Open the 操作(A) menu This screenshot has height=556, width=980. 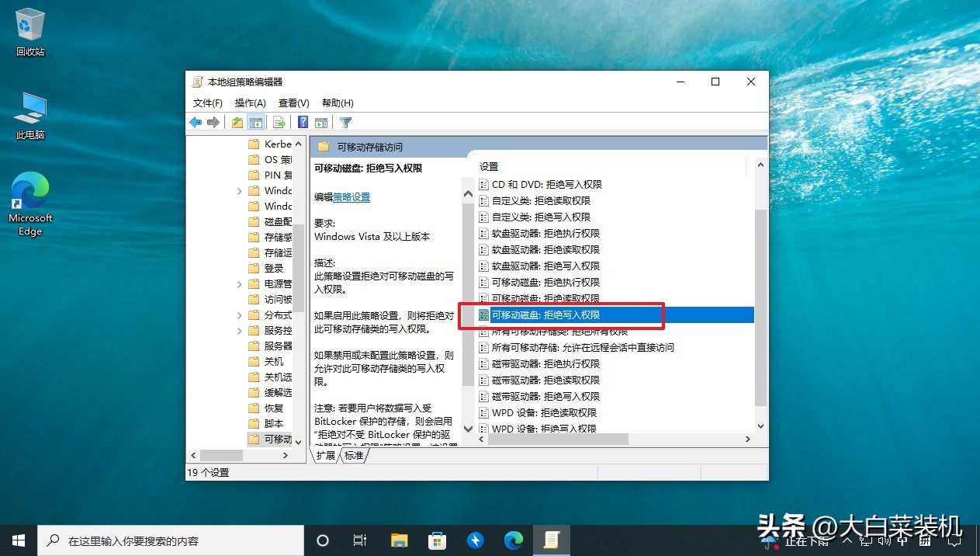(x=250, y=103)
